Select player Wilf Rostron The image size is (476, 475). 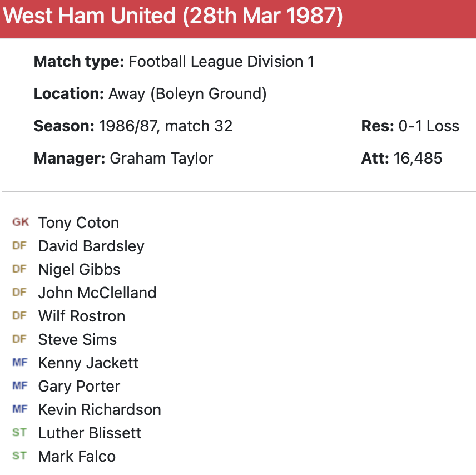pyautogui.click(x=81, y=316)
